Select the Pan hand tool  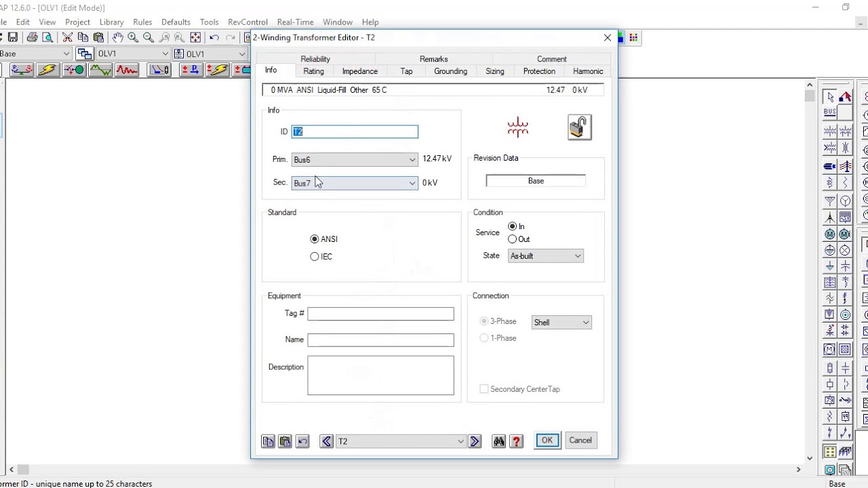click(117, 37)
